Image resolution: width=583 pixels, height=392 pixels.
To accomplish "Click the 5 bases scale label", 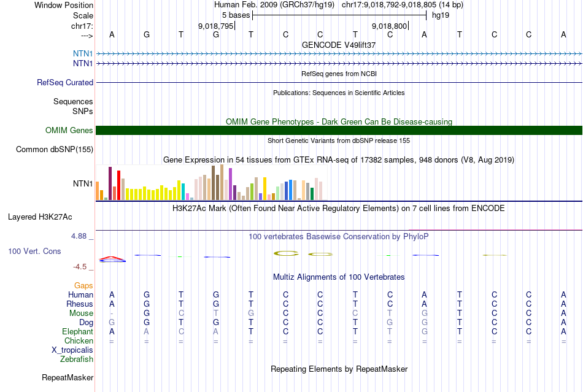I will 236,15.
